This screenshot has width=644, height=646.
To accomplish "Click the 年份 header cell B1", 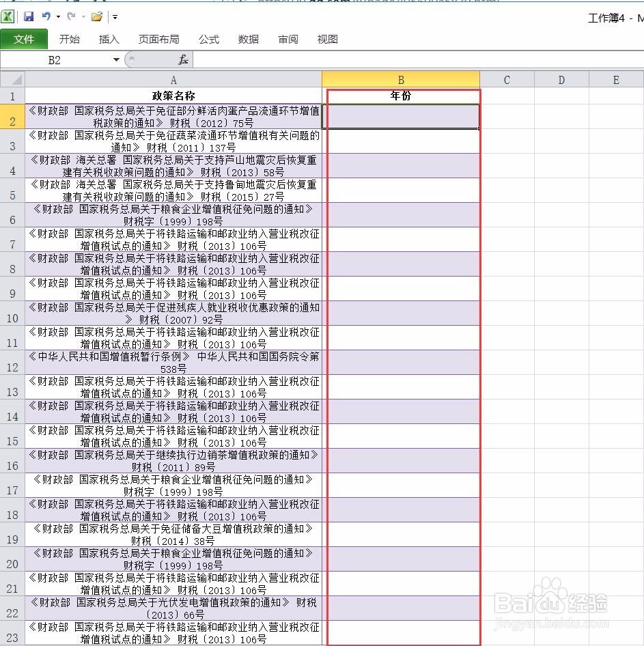I will (x=401, y=96).
